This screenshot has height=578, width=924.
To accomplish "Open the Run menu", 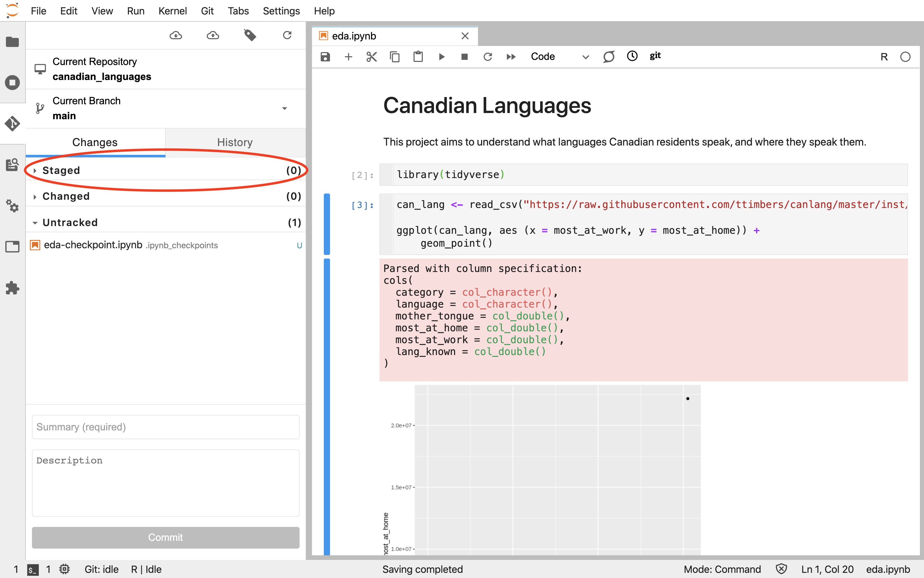I will click(136, 11).
